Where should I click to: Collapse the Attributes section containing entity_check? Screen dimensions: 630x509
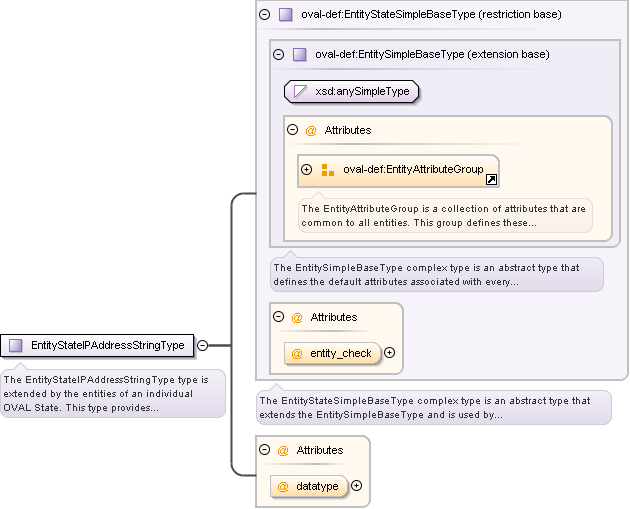click(279, 317)
